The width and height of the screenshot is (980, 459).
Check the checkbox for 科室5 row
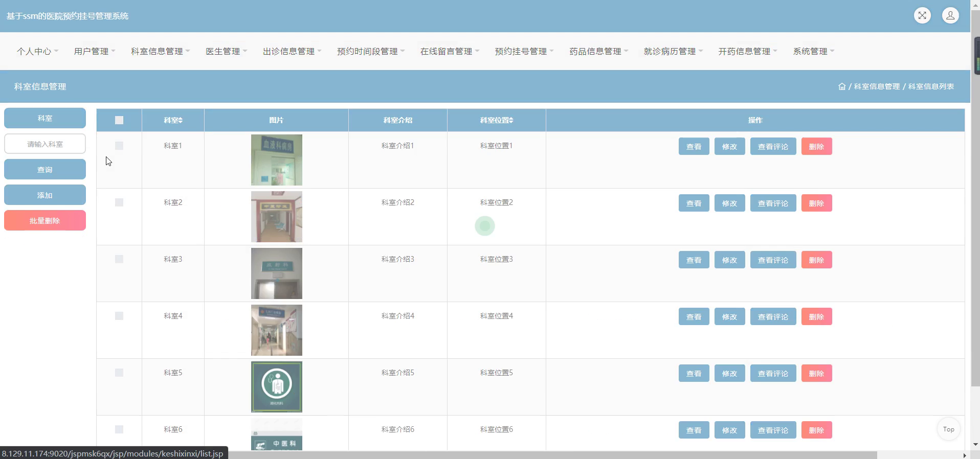(x=119, y=373)
